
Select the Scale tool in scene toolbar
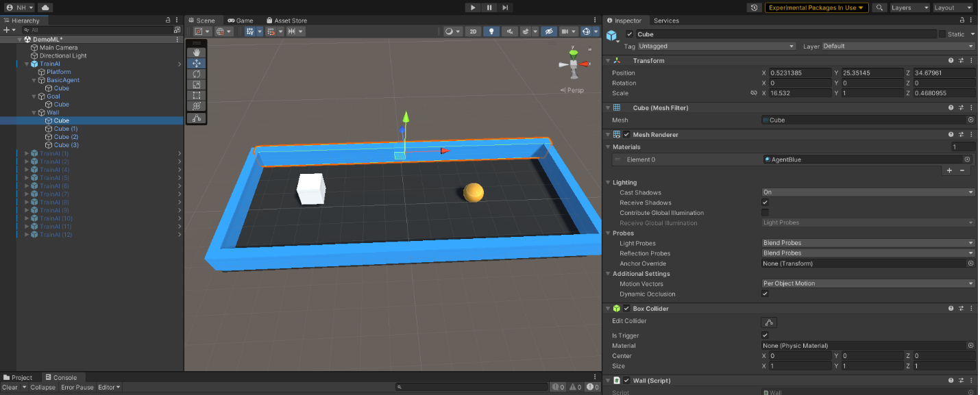197,85
